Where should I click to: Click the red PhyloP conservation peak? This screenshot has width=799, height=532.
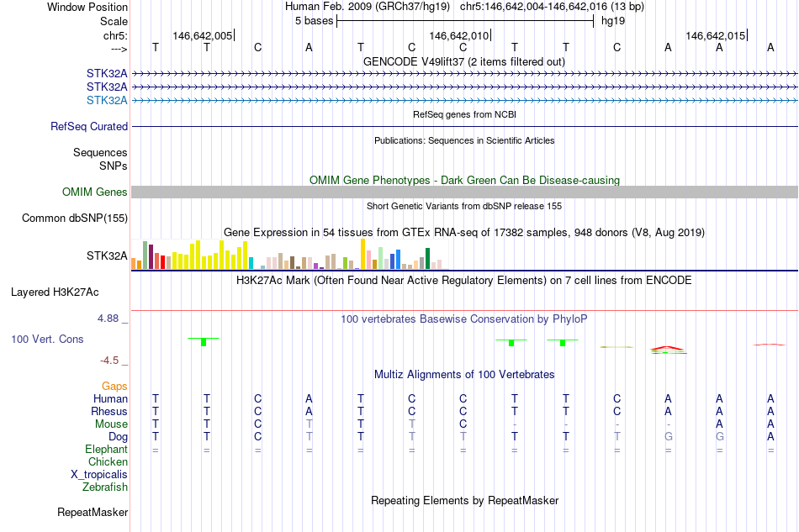click(668, 348)
